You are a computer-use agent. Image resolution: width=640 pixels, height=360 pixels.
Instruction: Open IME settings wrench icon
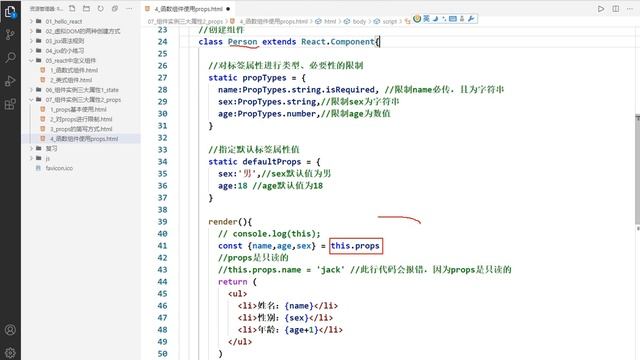[471, 18]
